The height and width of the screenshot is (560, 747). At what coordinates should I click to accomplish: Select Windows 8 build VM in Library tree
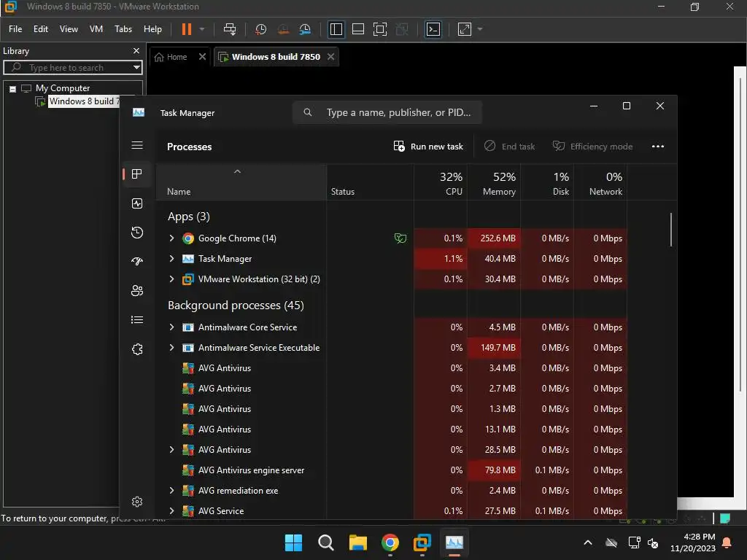(x=84, y=101)
